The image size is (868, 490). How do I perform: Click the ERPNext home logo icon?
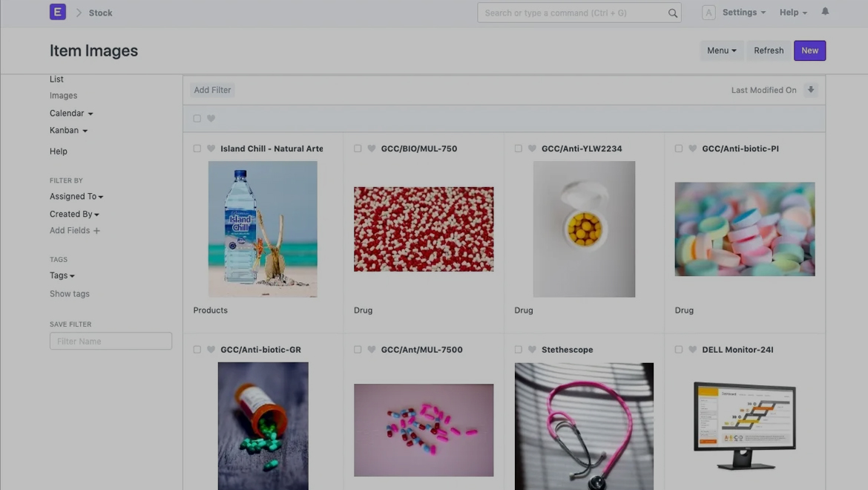pos(57,13)
